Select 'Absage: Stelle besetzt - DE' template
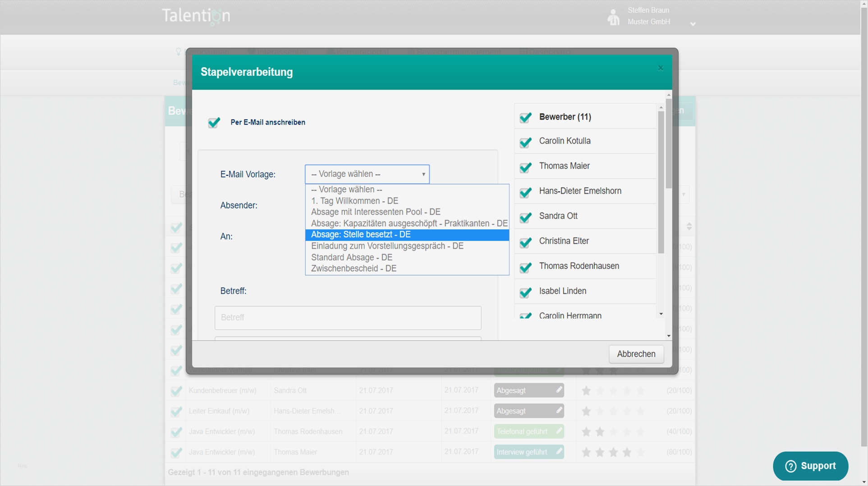This screenshot has width=868, height=486. point(407,235)
